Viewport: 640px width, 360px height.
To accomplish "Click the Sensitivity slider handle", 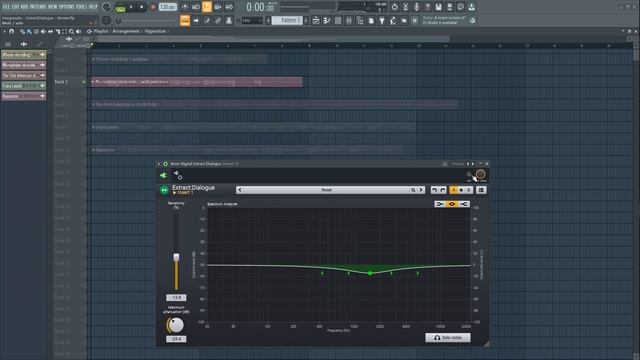I will (176, 257).
